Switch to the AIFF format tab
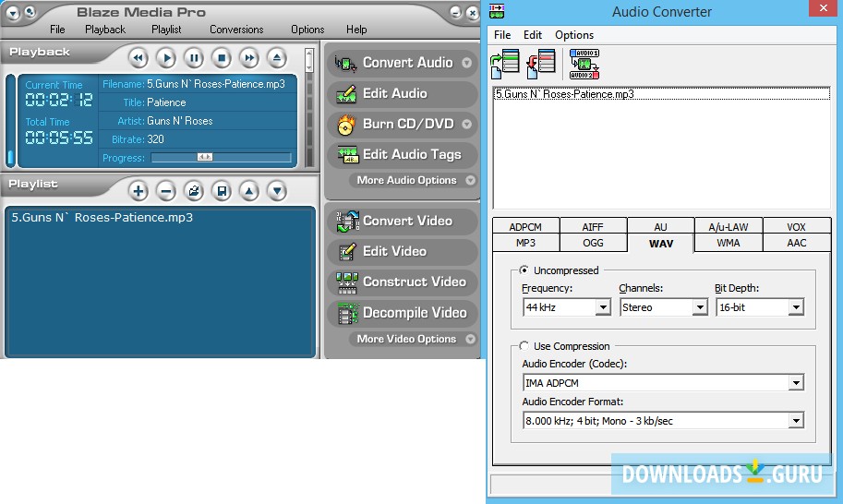The image size is (843, 504). 593,227
